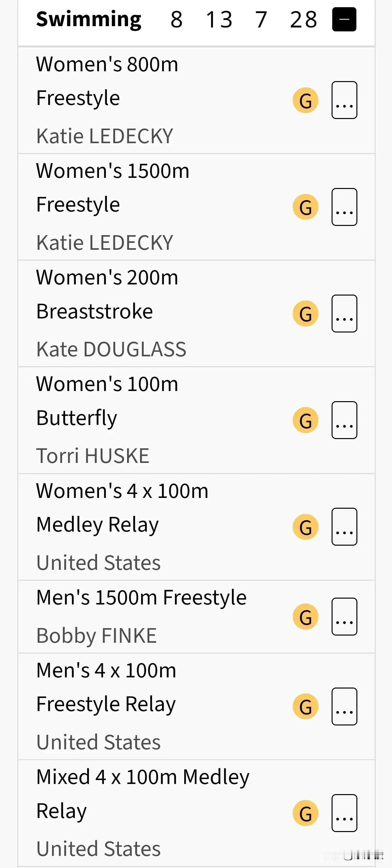Click Katie LEDECKY name under 1500m Freestyle
This screenshot has height=868, width=392.
105,243
